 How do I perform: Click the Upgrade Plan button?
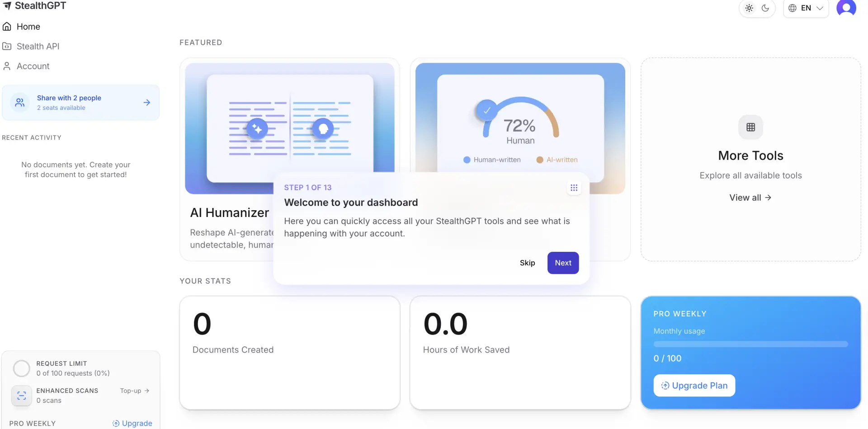click(x=694, y=386)
